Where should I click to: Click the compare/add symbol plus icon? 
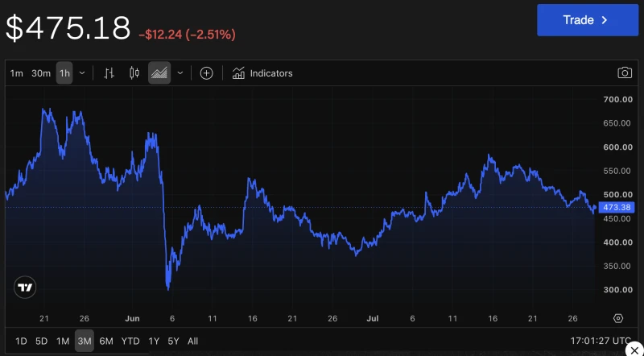tap(206, 73)
